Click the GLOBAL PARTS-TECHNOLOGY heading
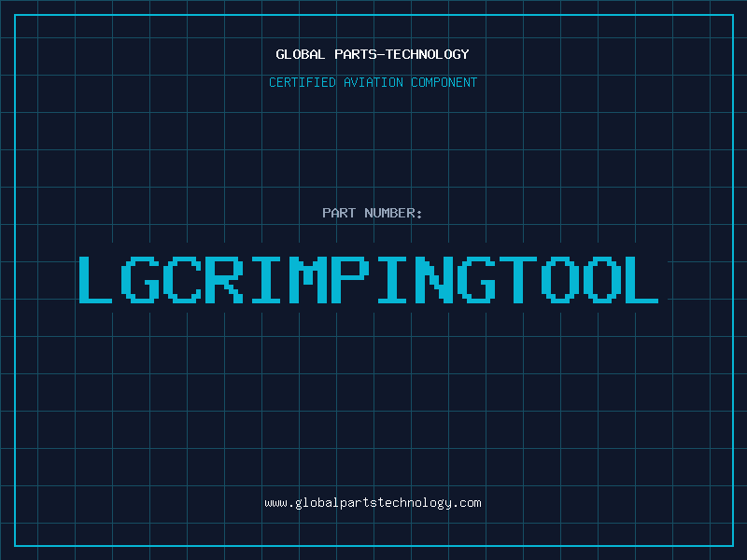The width and height of the screenshot is (747, 560). tap(373, 54)
